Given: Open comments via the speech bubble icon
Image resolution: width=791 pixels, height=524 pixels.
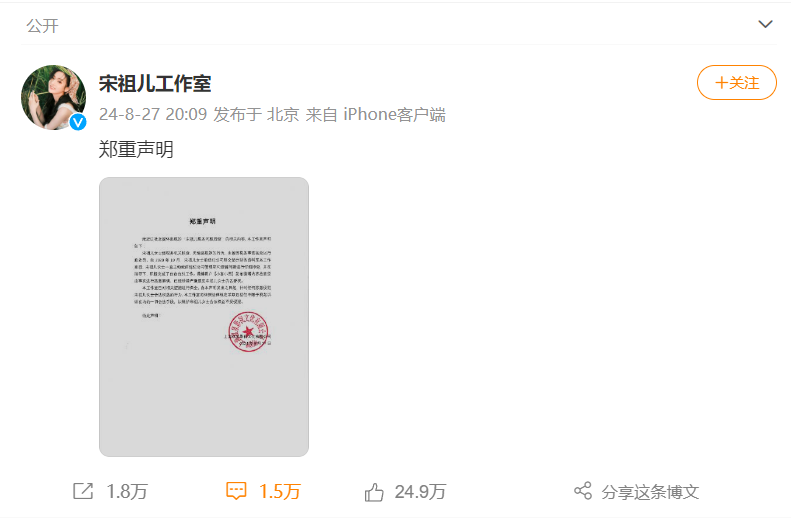Looking at the screenshot, I should point(236,491).
